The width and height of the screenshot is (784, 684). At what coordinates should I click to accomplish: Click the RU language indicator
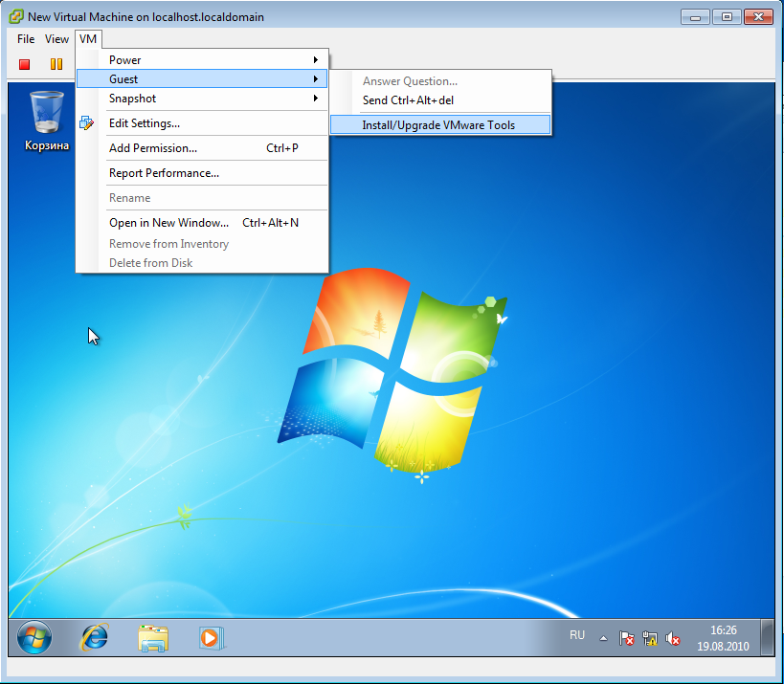577,635
